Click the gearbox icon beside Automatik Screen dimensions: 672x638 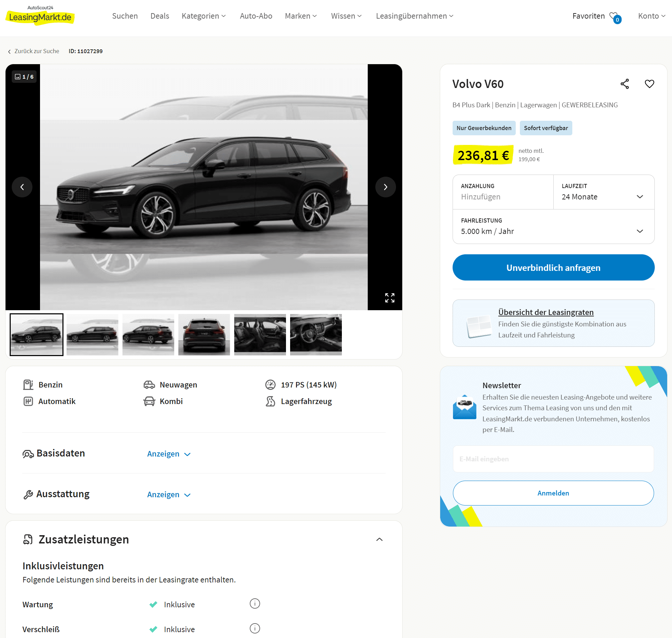(28, 401)
